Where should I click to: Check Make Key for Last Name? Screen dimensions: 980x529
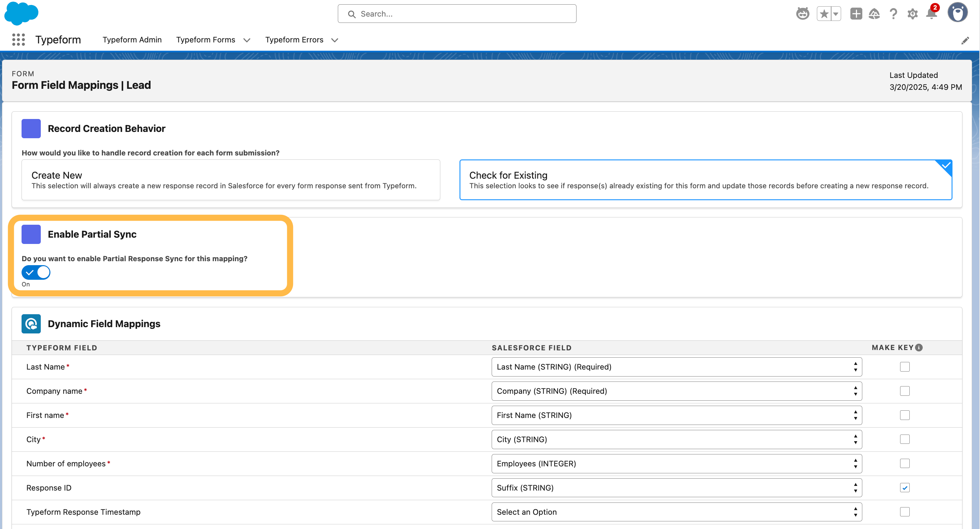(x=905, y=367)
